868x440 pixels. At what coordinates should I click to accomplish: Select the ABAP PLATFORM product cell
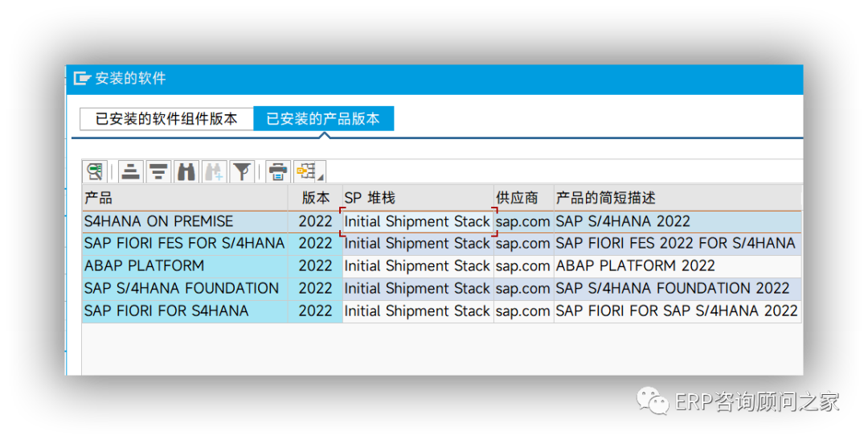point(185,266)
